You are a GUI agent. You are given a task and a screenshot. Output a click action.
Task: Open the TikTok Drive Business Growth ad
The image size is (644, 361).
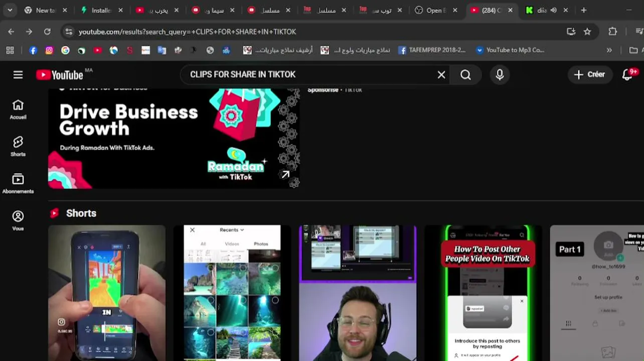tap(174, 138)
